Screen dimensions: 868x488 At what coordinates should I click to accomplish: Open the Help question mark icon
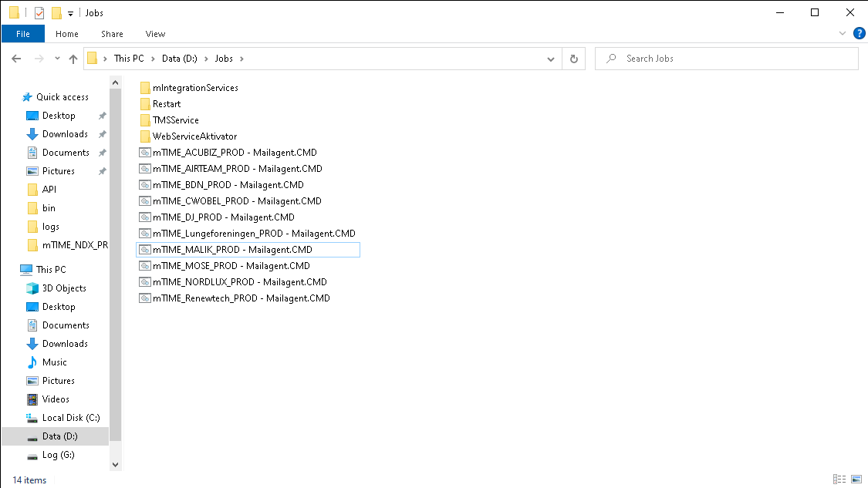[x=858, y=34]
